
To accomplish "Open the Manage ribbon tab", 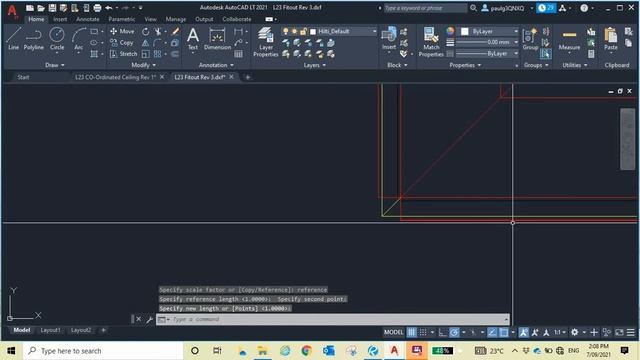I will point(176,19).
